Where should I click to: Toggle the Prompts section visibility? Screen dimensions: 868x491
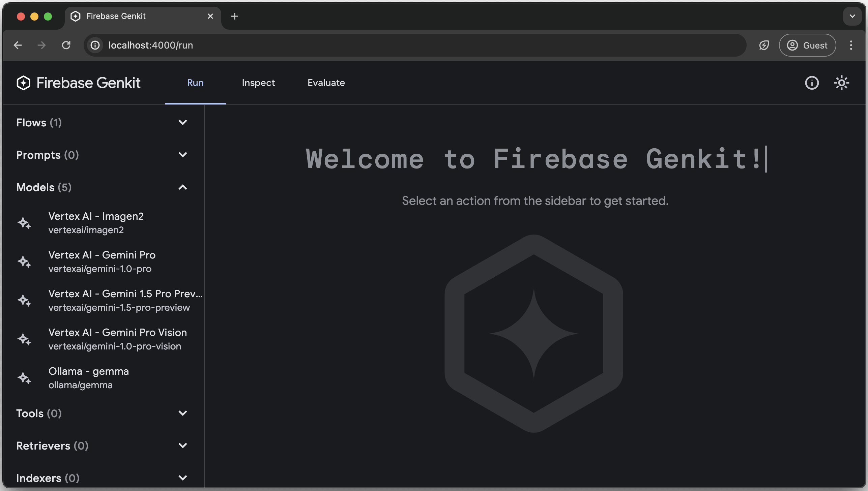[x=183, y=155]
